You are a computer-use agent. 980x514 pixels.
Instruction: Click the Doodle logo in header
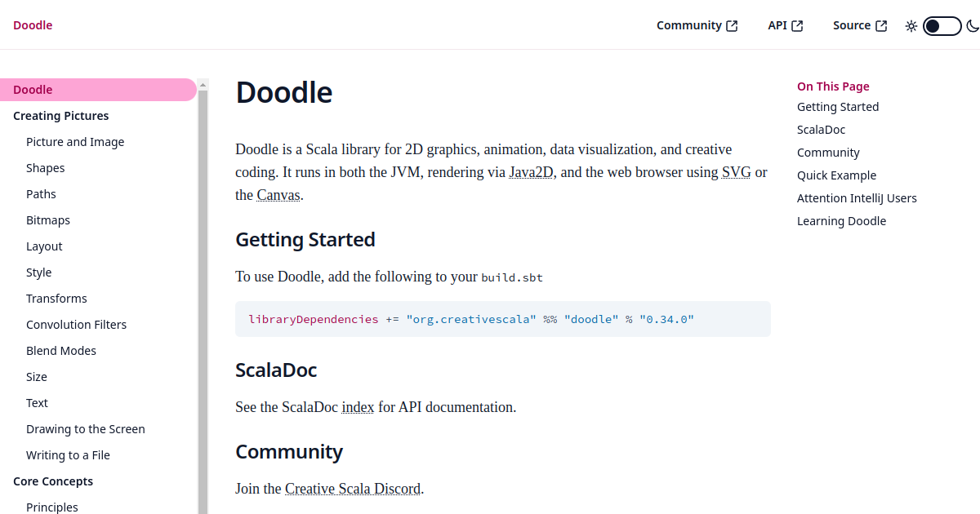coord(33,25)
